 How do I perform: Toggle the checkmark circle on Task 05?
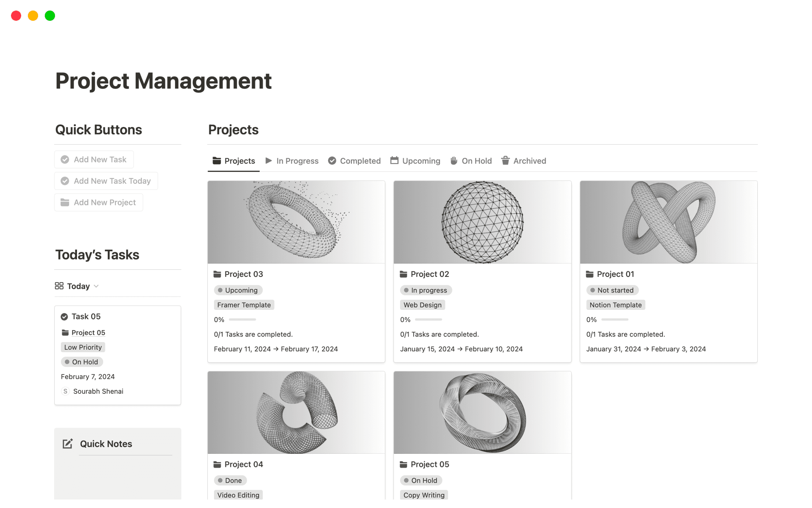coord(64,316)
